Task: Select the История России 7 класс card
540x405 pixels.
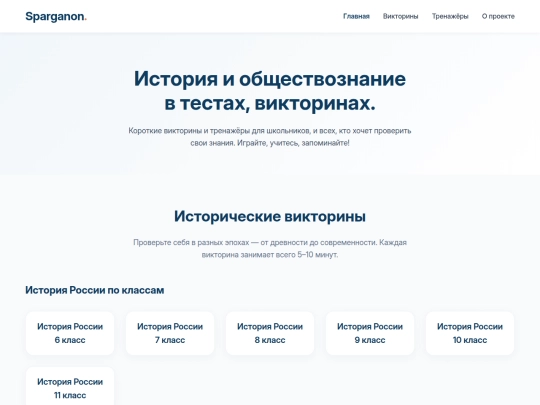Action: 170,333
